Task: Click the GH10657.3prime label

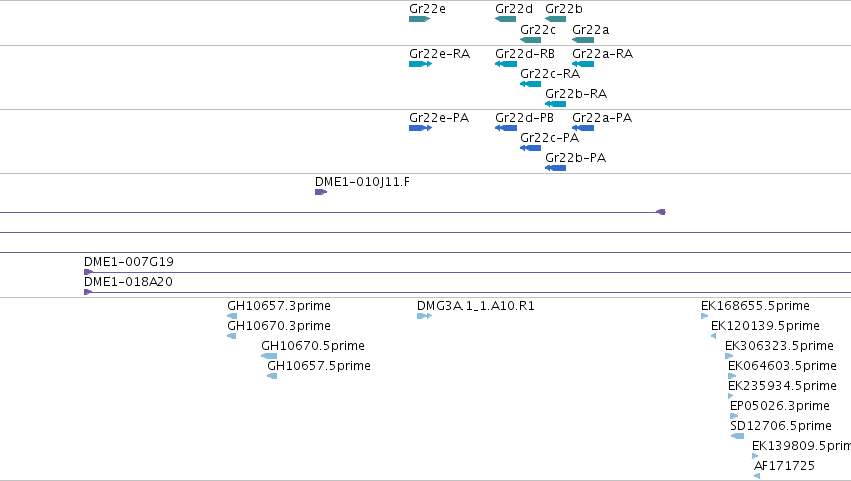Action: tap(279, 306)
